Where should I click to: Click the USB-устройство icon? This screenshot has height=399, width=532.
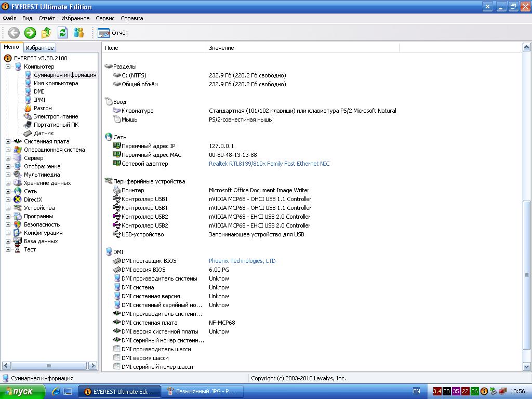117,234
